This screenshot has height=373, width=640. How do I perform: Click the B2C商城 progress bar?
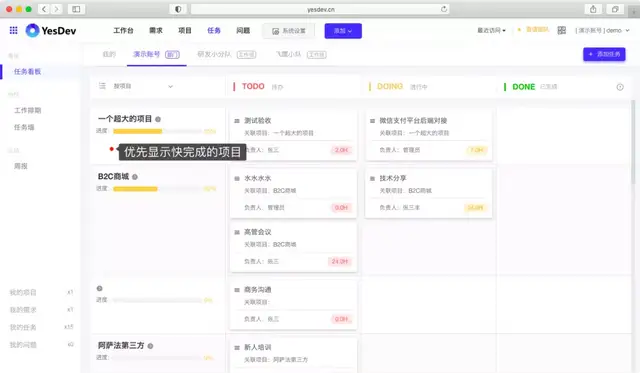click(x=157, y=189)
